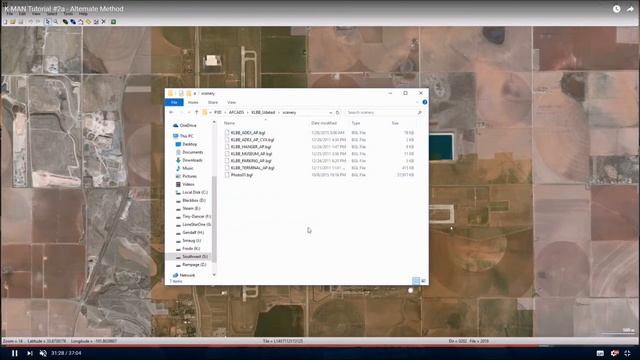The image size is (640, 360).
Task: Skip to the next video
Action: pos(29,353)
